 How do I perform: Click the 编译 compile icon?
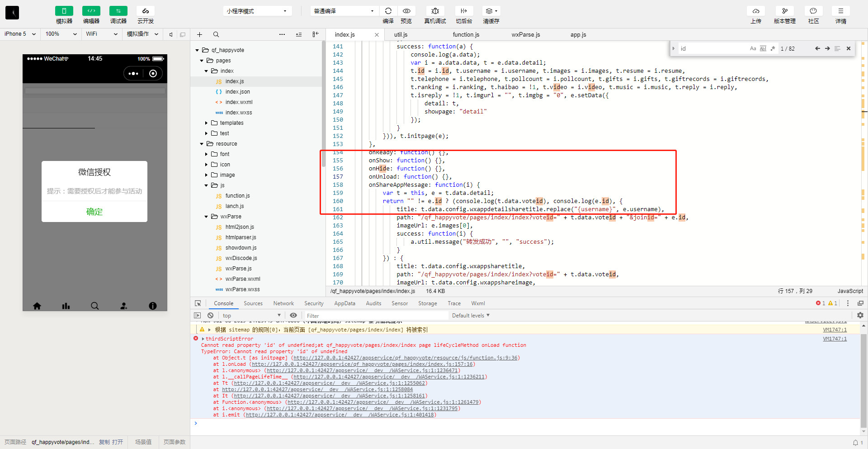(388, 11)
